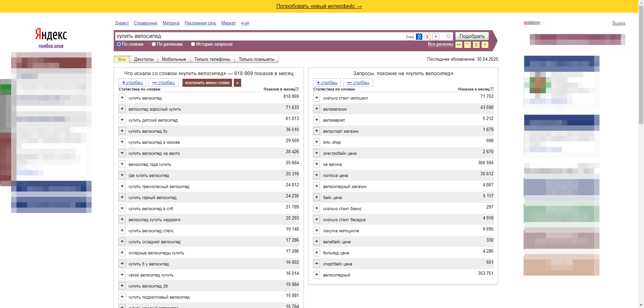Viewport: 644px width, 308px height.
Task: Add 'сколько стоит мотоцикл' with plus icon
Action: coord(317,98)
